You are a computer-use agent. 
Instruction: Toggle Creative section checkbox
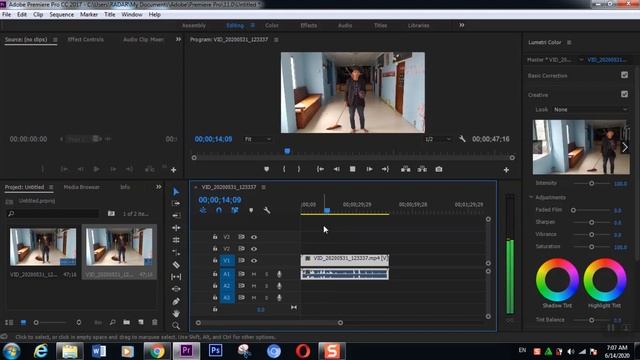pyautogui.click(x=624, y=94)
